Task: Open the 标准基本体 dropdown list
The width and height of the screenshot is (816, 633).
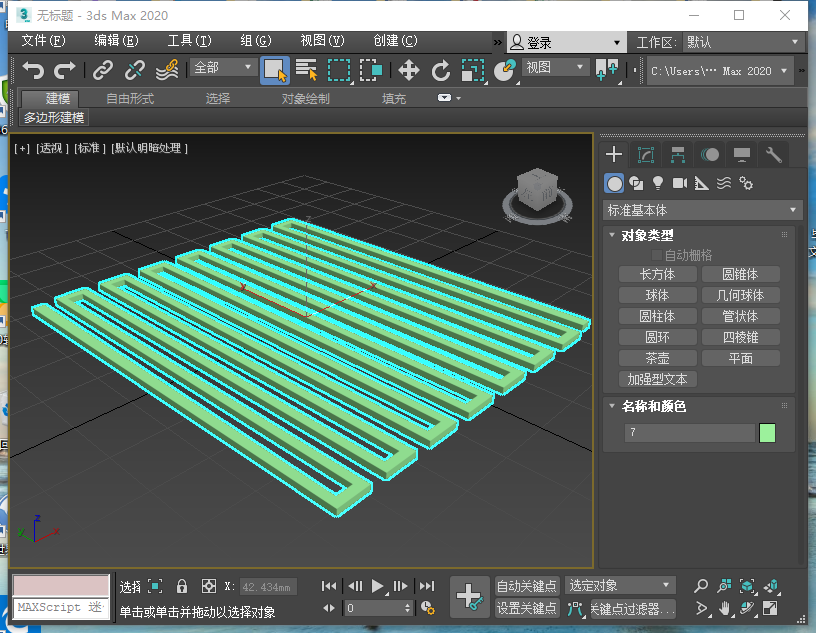Action: coord(702,210)
